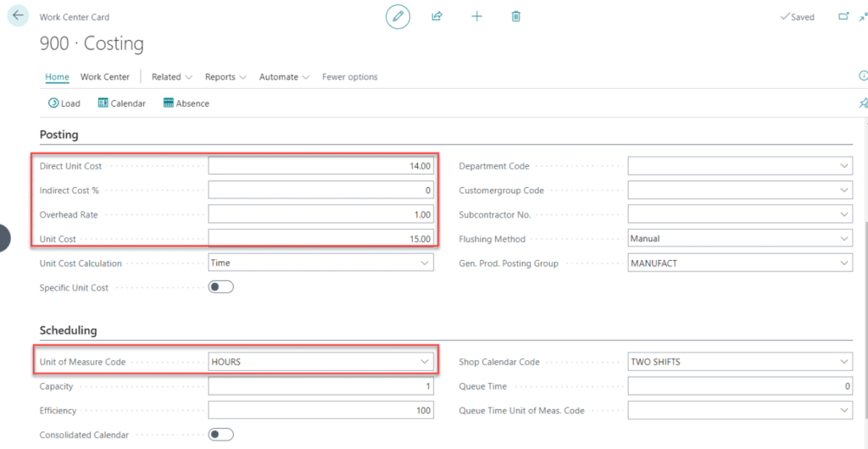Toggle the Specific Unit Cost switch
Image resolution: width=868 pixels, height=449 pixels.
(x=220, y=287)
